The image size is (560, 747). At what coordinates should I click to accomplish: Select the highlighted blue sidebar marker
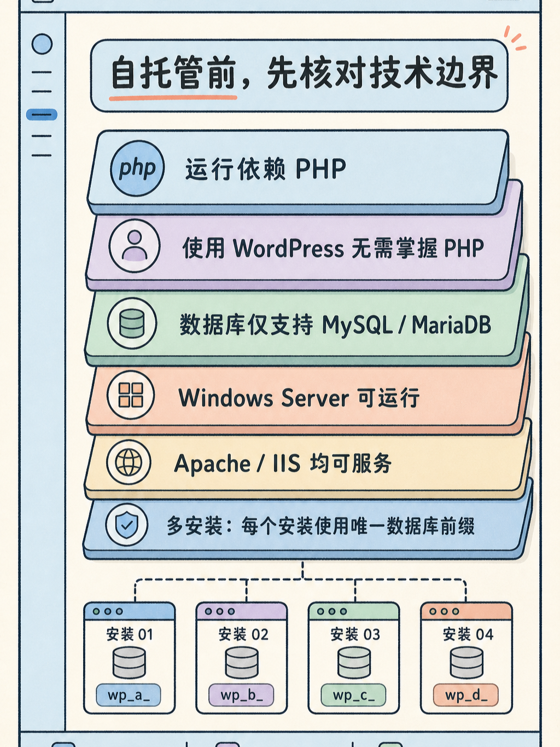click(x=42, y=115)
